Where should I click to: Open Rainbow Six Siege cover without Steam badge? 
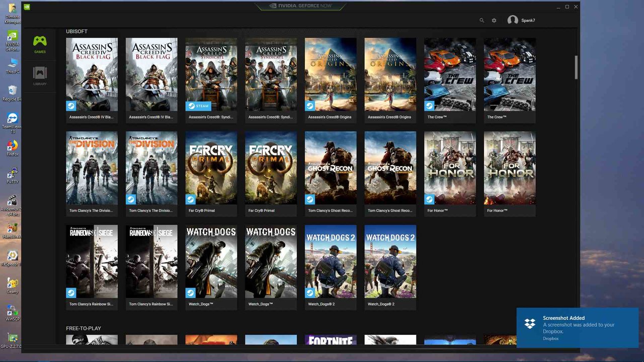[x=151, y=261]
